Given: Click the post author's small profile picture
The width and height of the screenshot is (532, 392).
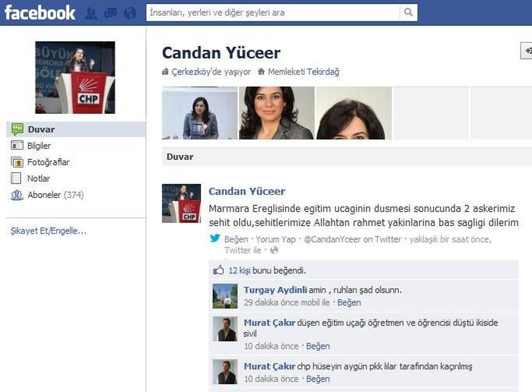Looking at the screenshot, I should coord(182,203).
